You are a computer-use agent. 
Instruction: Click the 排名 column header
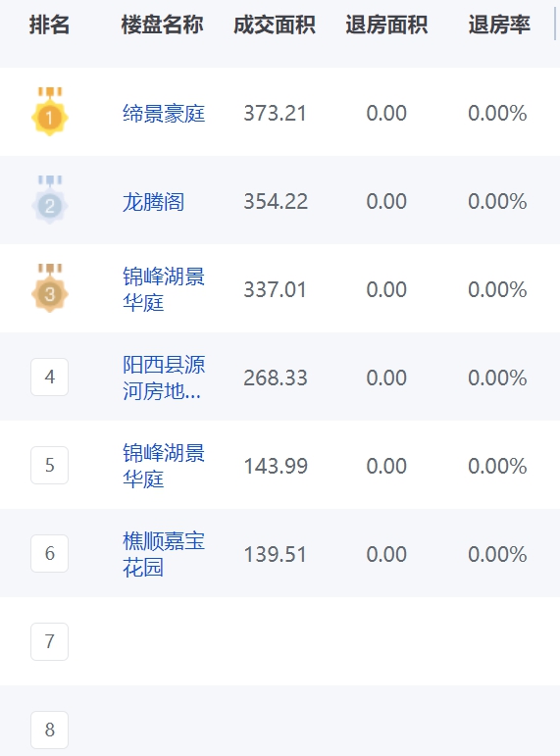(x=50, y=25)
